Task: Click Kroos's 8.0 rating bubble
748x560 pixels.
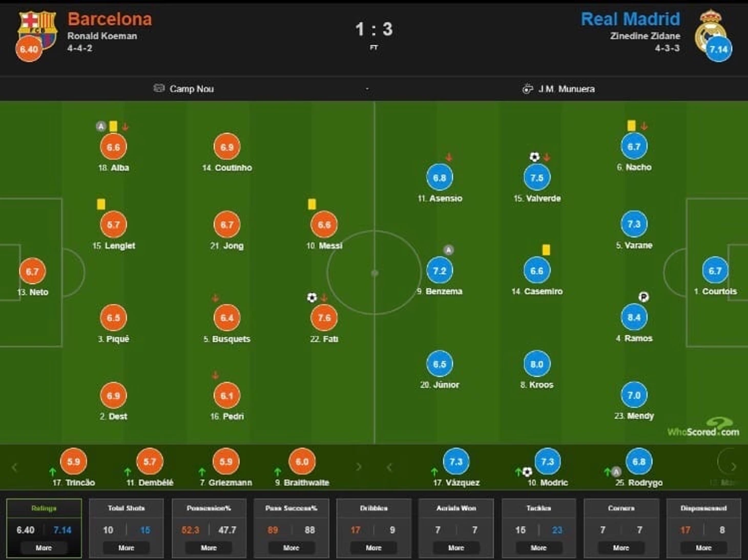Action: 536,364
